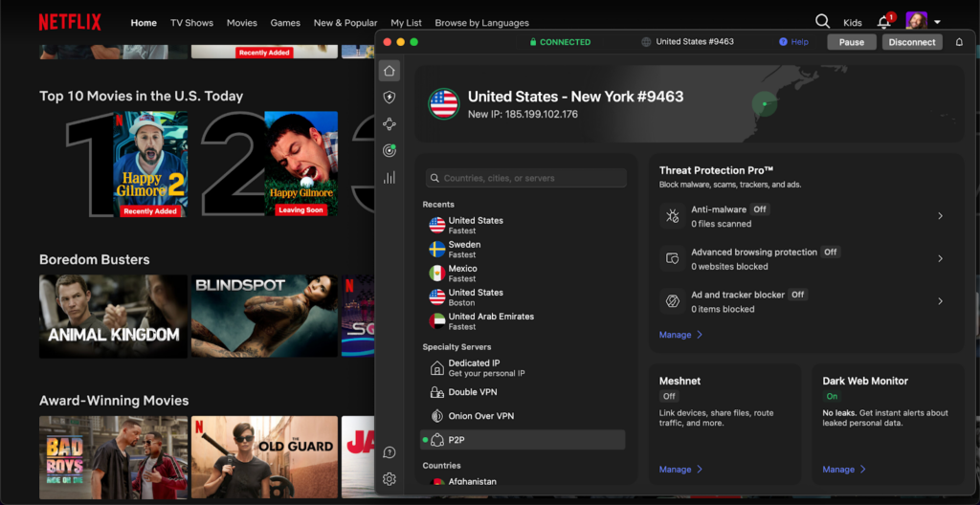Open Dark Web Monitor radar sidebar icon
This screenshot has width=980, height=505.
point(389,150)
